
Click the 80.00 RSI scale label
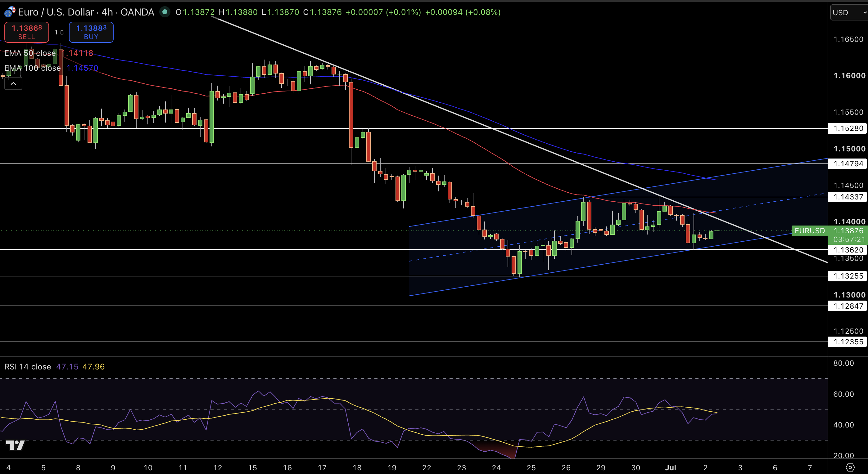[843, 363]
